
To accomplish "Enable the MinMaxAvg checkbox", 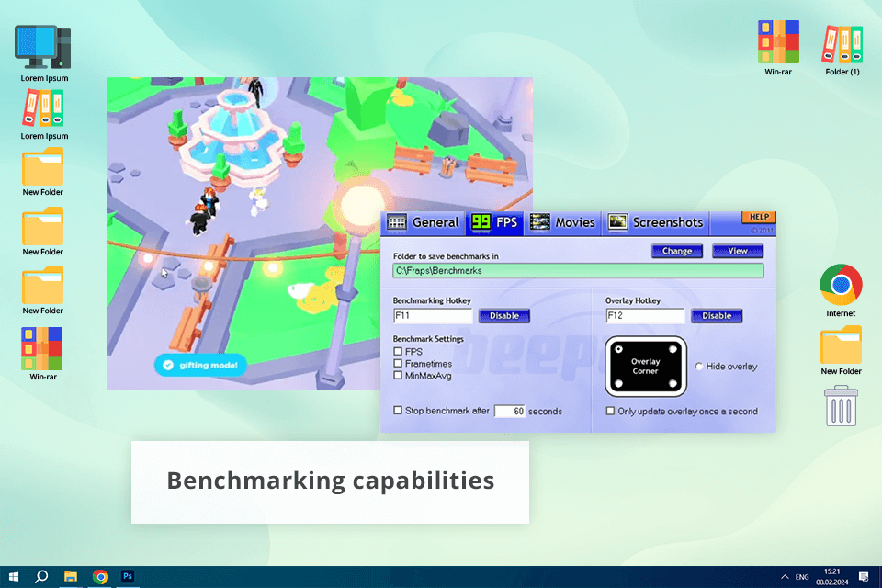I will coord(398,375).
